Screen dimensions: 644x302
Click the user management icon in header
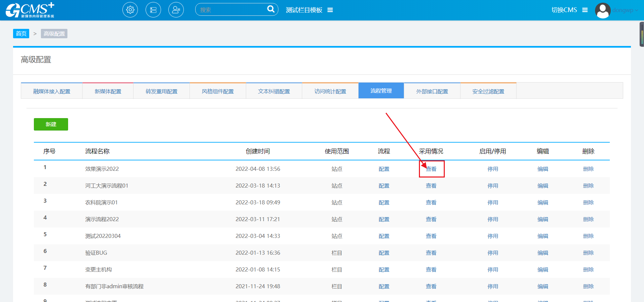[176, 10]
